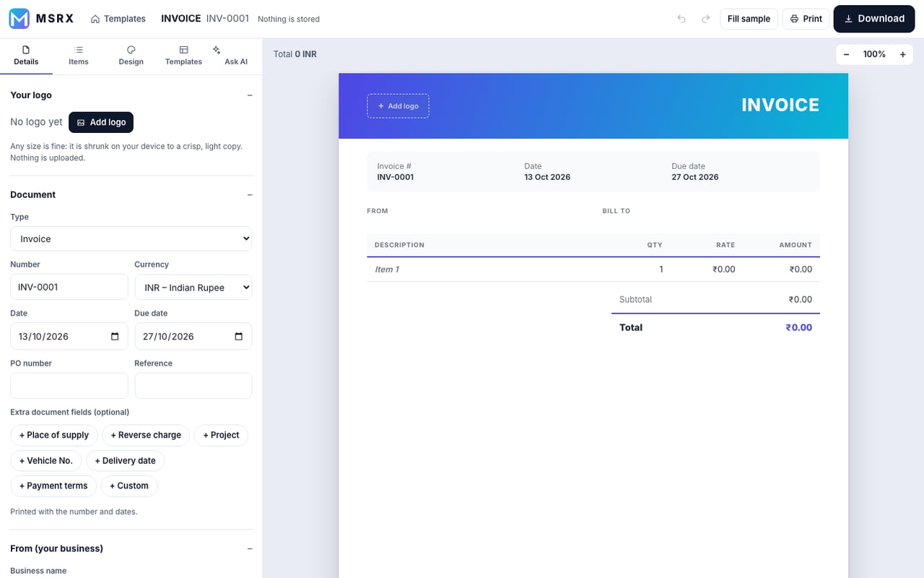Add the Place of supply field
This screenshot has width=924, height=578.
point(54,435)
